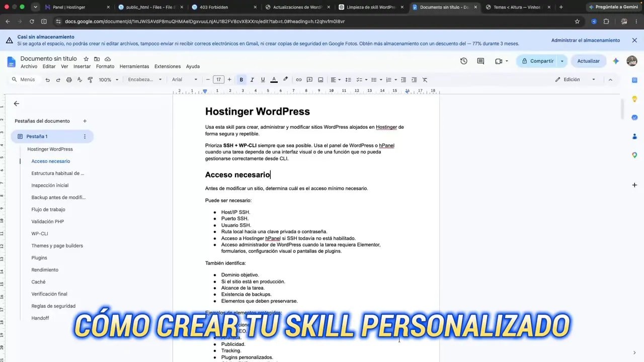Open Google Tasks side panel icon
The height and width of the screenshot is (362, 644).
click(634, 118)
